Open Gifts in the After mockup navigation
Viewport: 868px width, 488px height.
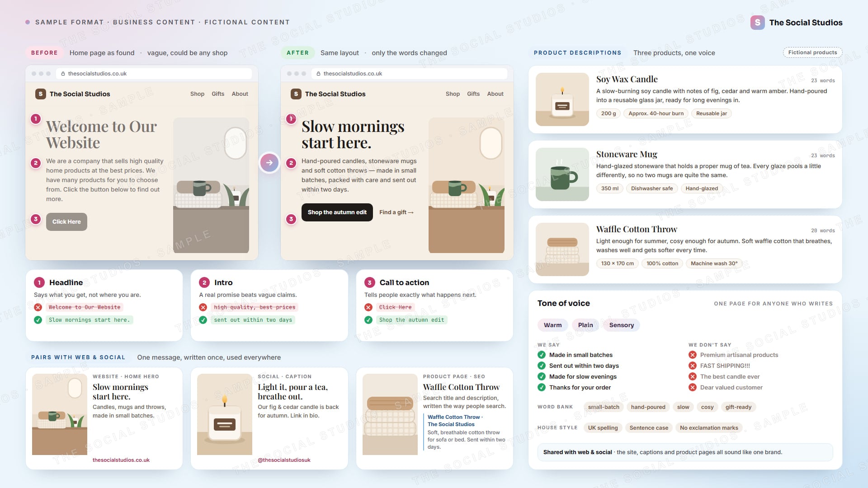473,94
